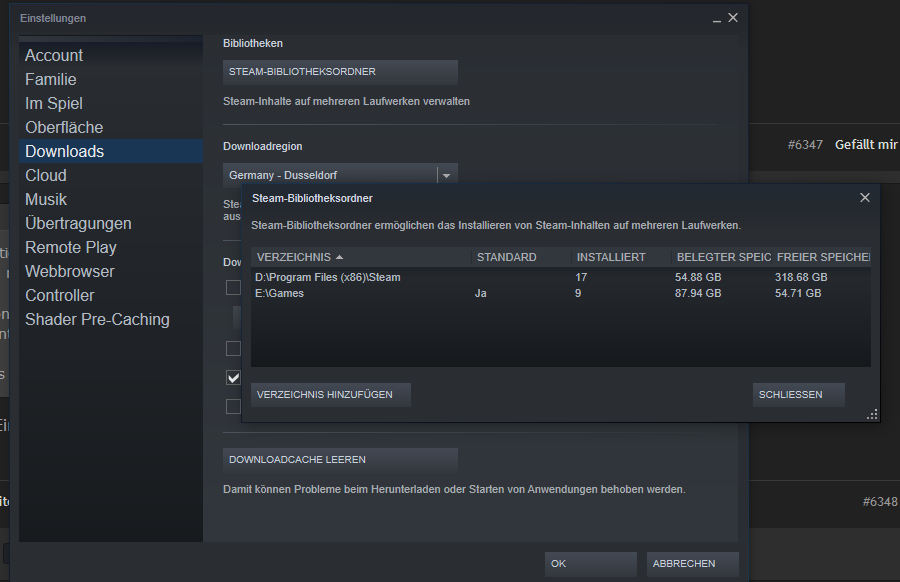Click ABBRECHEN to cancel settings
Image resolution: width=900 pixels, height=582 pixels.
click(692, 564)
